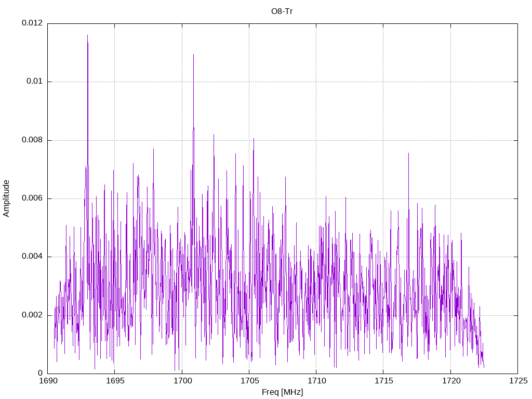This screenshot has width=532, height=399.
Task: Click the y-axis tick value 0.002
Action: (32, 315)
